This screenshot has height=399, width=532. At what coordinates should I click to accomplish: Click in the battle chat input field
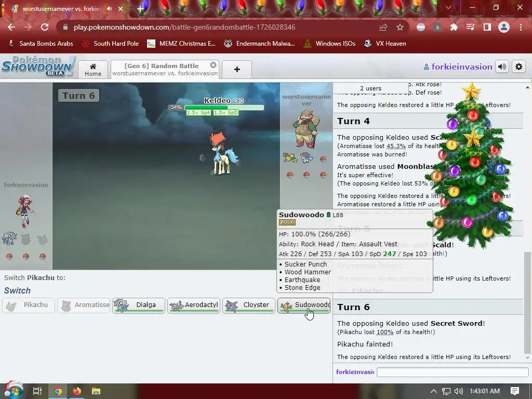[x=453, y=372]
